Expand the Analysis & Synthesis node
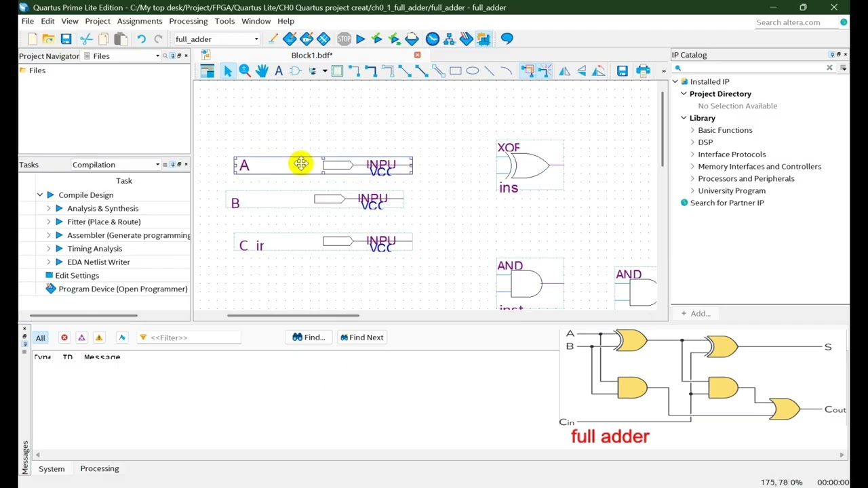 pyautogui.click(x=49, y=209)
